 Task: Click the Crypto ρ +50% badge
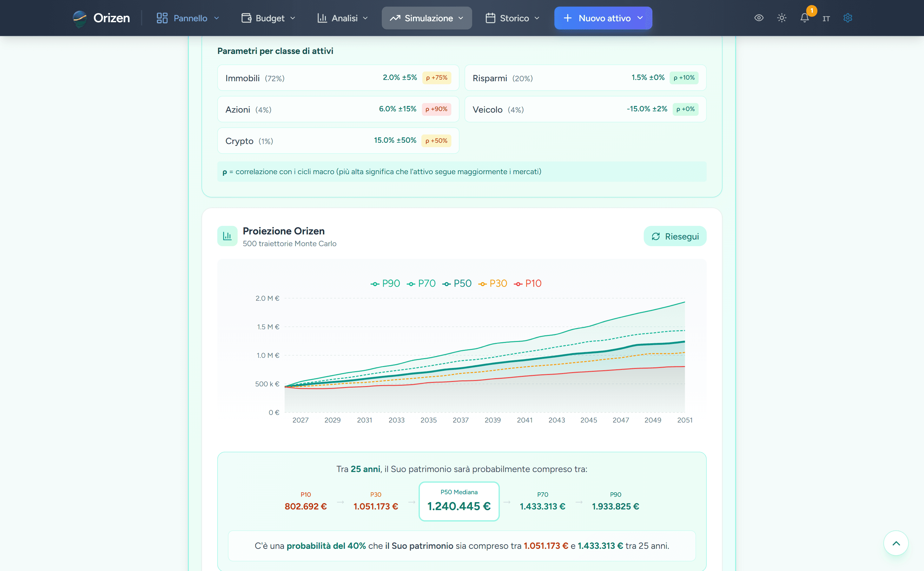[x=436, y=141]
